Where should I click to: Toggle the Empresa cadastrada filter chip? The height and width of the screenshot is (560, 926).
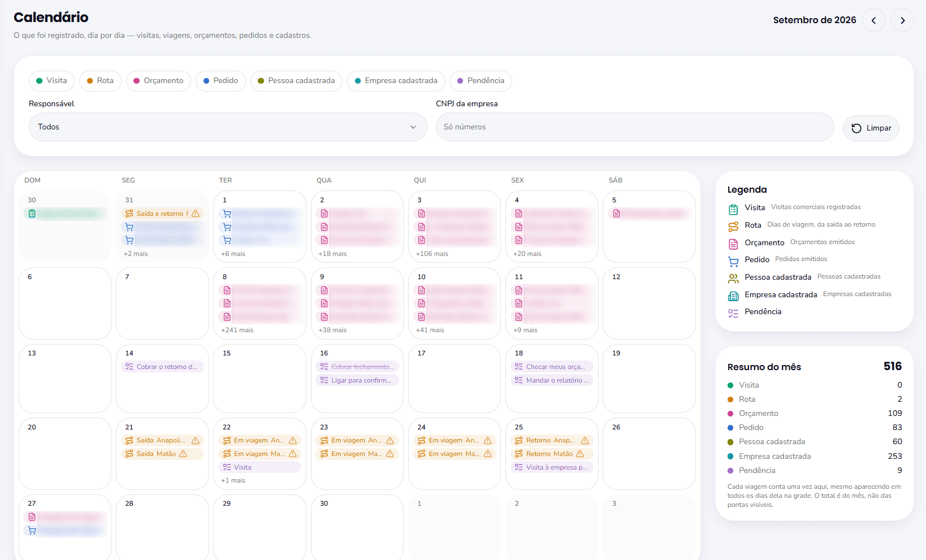396,81
